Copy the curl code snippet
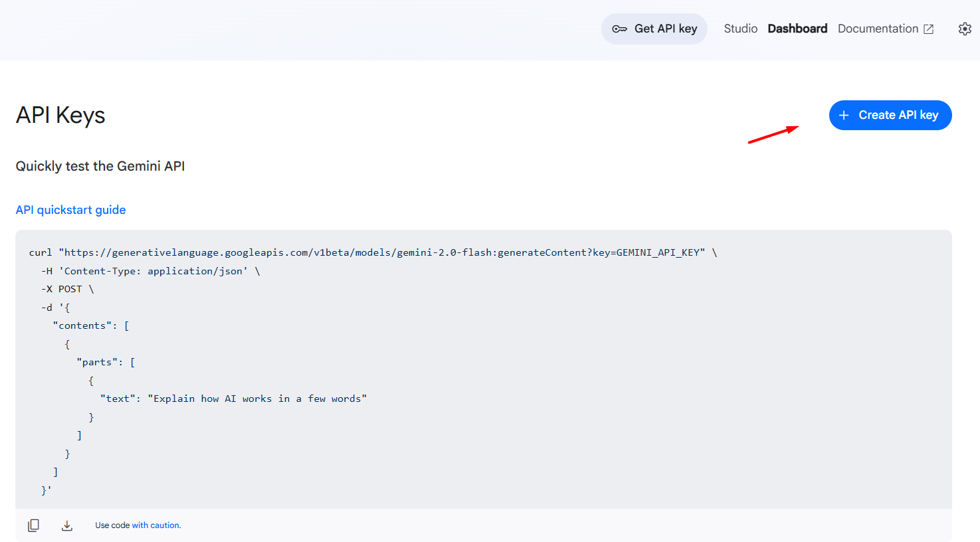980x542 pixels. tap(33, 525)
